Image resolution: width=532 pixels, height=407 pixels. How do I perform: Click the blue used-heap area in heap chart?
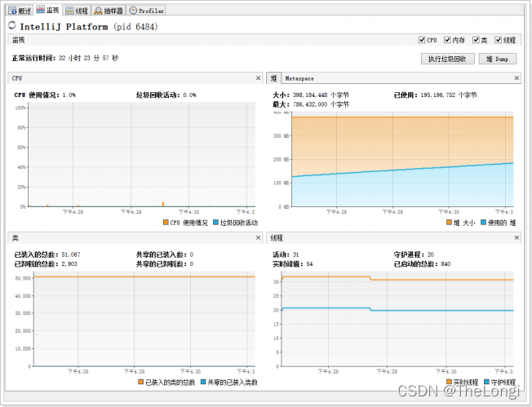pyautogui.click(x=402, y=190)
